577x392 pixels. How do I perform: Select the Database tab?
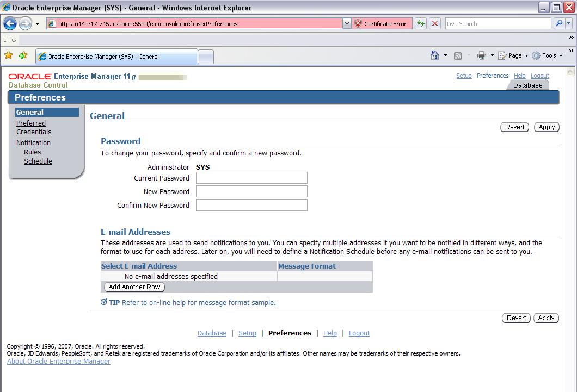point(527,85)
